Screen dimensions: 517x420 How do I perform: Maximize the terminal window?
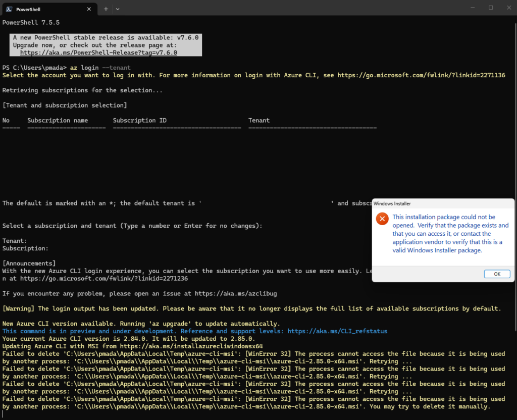[x=490, y=8]
